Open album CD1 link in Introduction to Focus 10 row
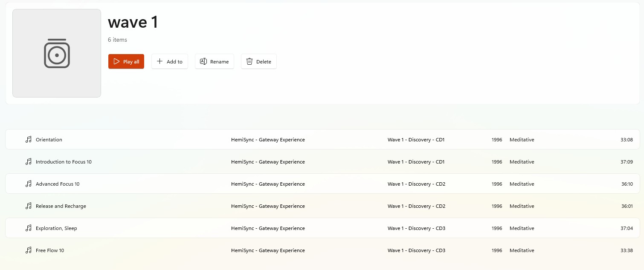Viewport: 644px width, 270px height. click(x=416, y=162)
